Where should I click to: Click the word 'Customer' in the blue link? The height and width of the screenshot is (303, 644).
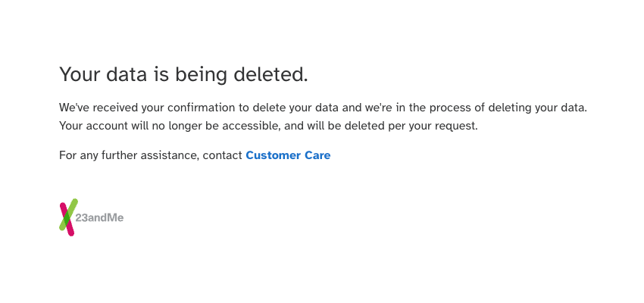(x=273, y=155)
